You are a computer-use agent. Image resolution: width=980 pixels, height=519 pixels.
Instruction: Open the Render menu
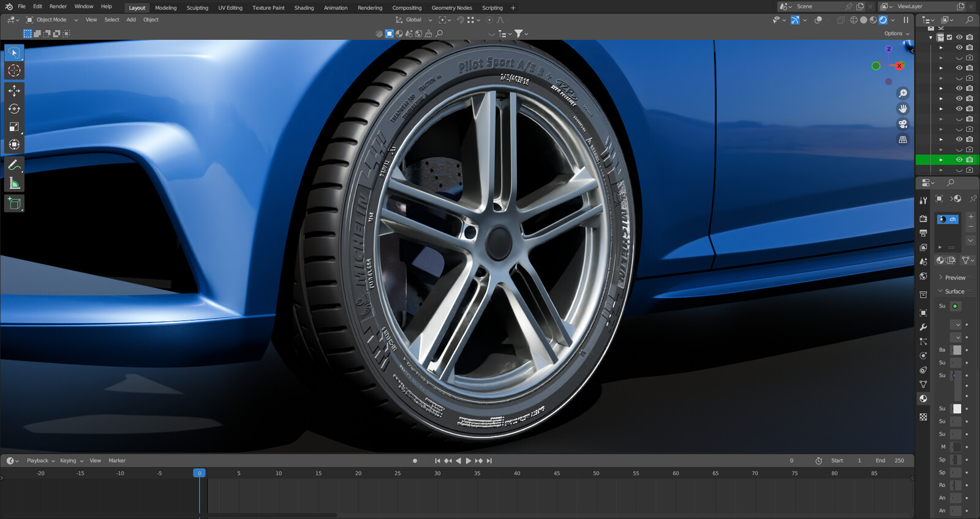(x=58, y=7)
